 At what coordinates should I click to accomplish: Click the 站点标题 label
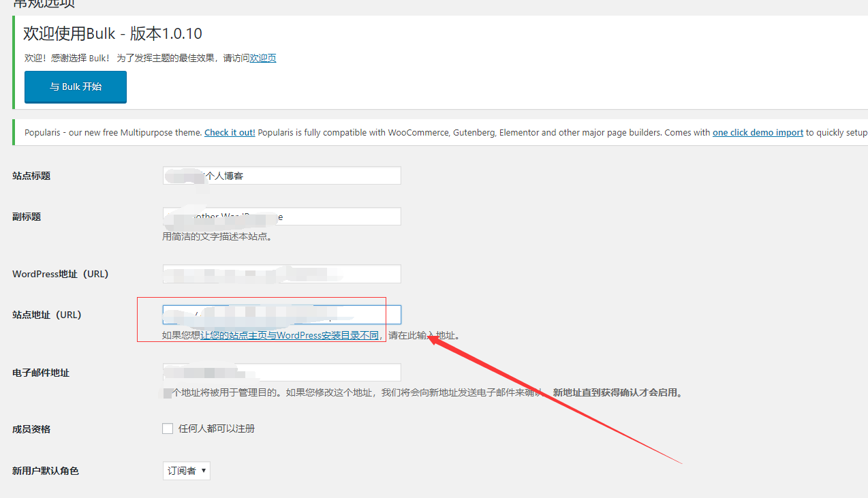point(31,176)
